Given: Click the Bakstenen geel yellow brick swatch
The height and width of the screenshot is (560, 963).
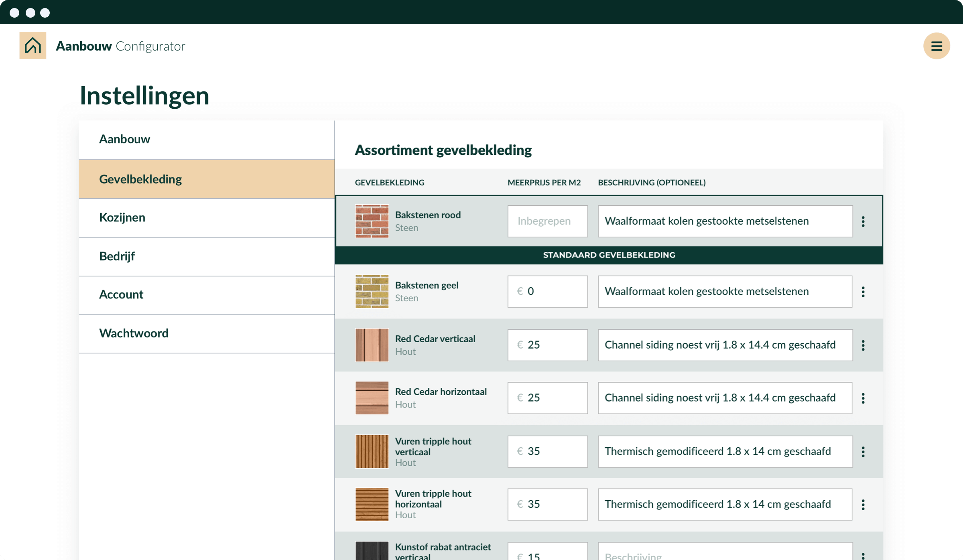Looking at the screenshot, I should pos(372,292).
